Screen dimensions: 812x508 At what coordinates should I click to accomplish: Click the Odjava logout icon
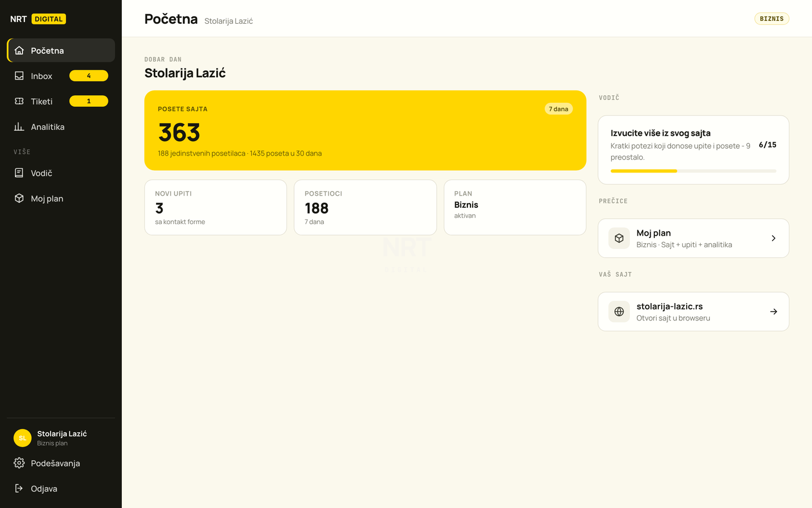coord(19,488)
